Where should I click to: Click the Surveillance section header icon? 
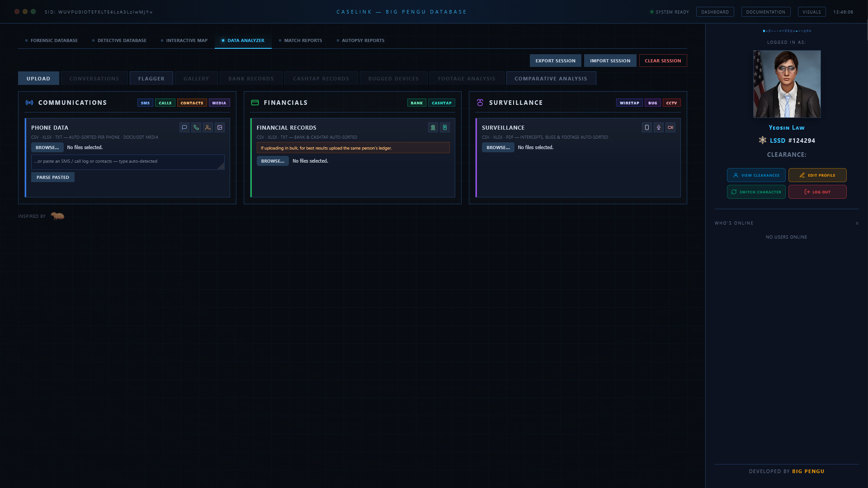click(480, 103)
